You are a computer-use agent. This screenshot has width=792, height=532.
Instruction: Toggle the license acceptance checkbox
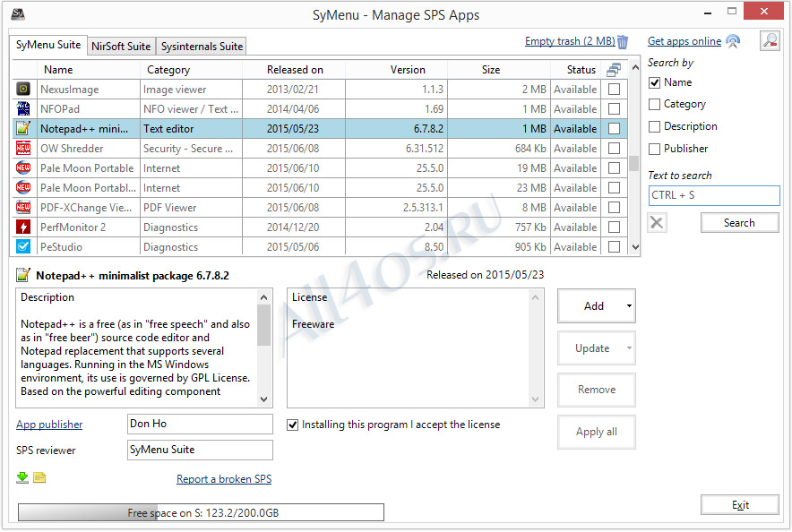pyautogui.click(x=292, y=425)
